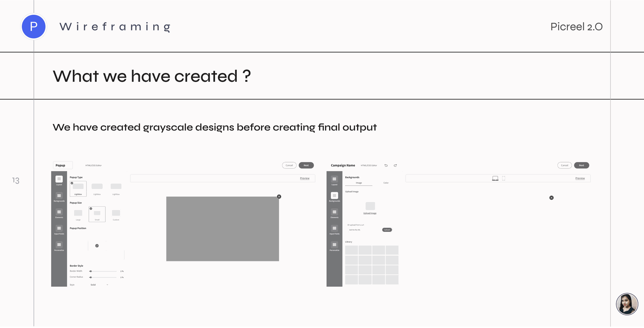Image resolution: width=644 pixels, height=328 pixels.
Task: Switch to the Color backgrounds tab
Action: pyautogui.click(x=386, y=183)
